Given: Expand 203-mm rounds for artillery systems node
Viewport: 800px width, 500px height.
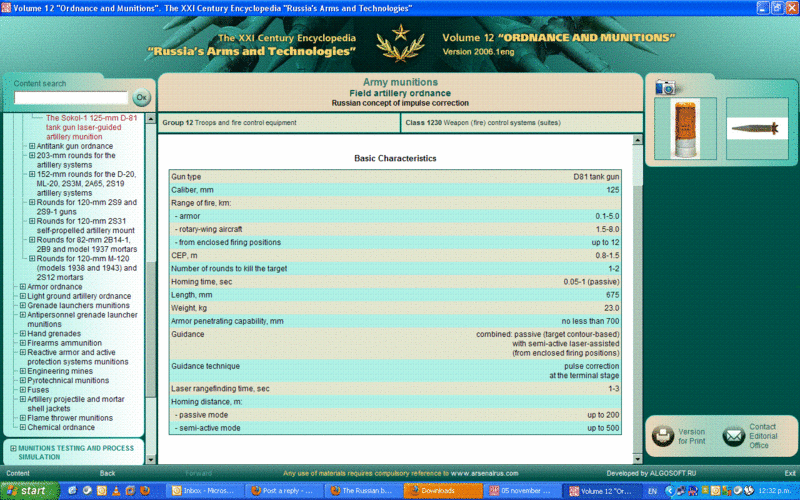Looking at the screenshot, I should click(x=32, y=155).
